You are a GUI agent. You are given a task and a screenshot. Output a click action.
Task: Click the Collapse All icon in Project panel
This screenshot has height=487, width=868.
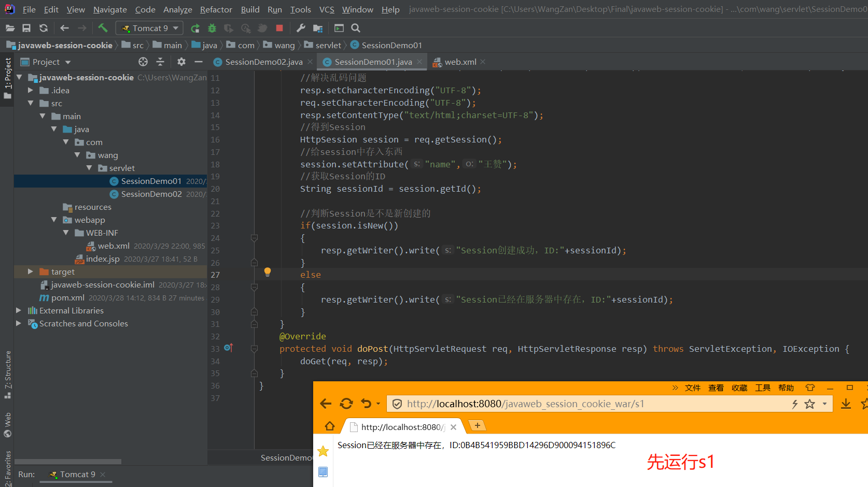[160, 62]
